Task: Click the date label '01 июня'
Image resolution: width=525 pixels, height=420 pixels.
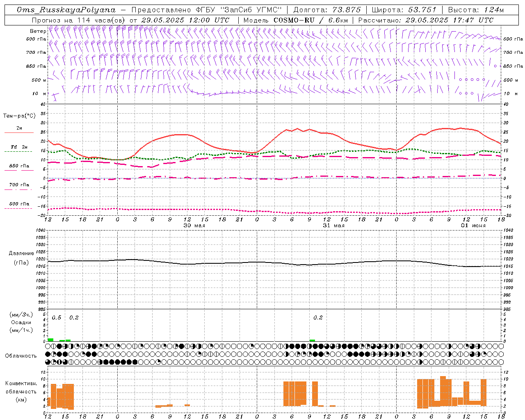Action: pos(473,225)
